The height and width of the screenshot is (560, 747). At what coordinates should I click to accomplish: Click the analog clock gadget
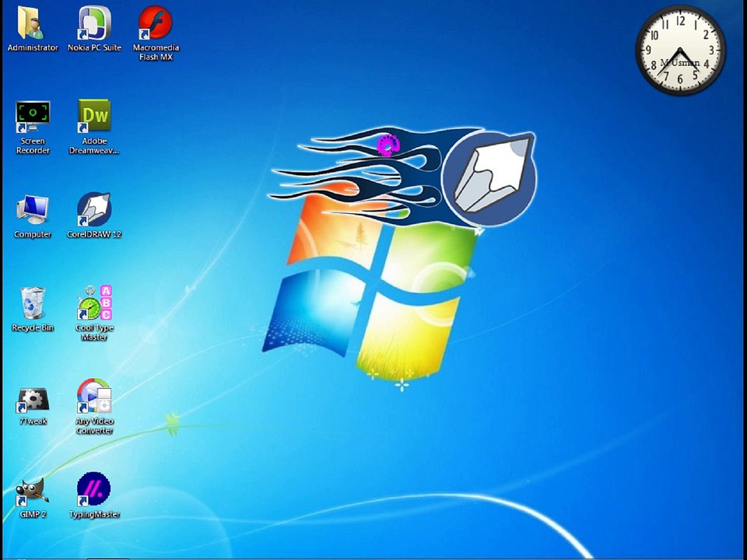[680, 50]
